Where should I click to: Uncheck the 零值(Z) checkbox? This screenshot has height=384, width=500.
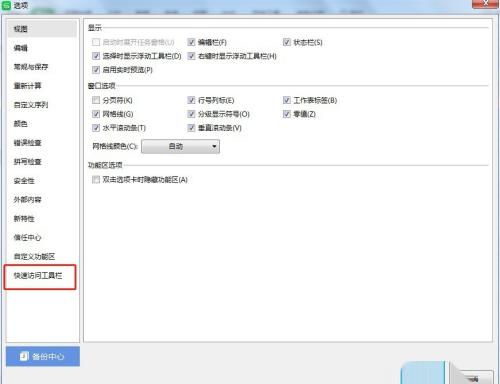pyautogui.click(x=287, y=114)
